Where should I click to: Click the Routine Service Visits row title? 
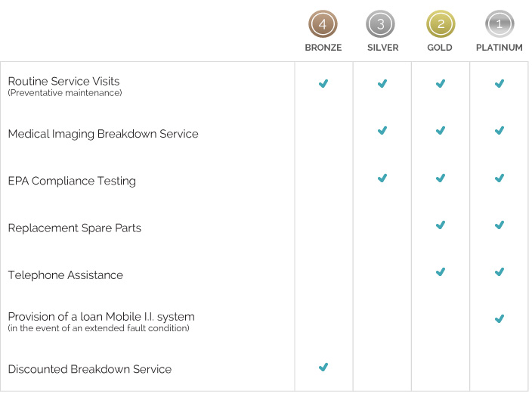click(63, 81)
